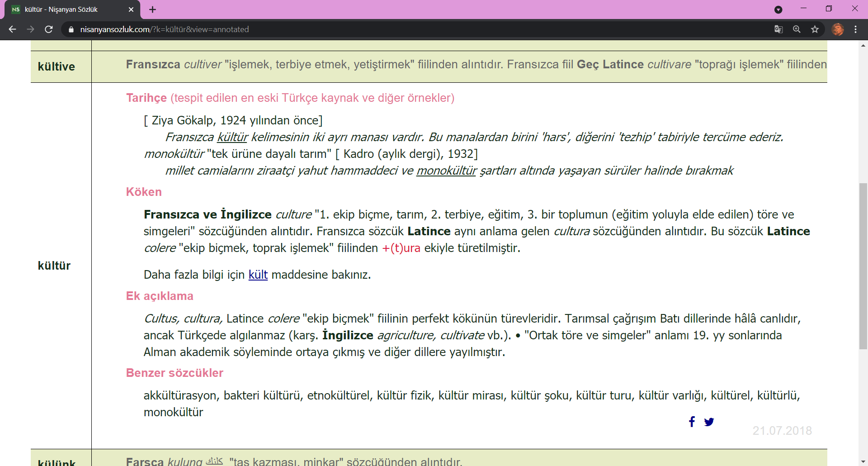The image size is (868, 466).
Task: Open Chrome's three-dot menu
Action: point(856,29)
